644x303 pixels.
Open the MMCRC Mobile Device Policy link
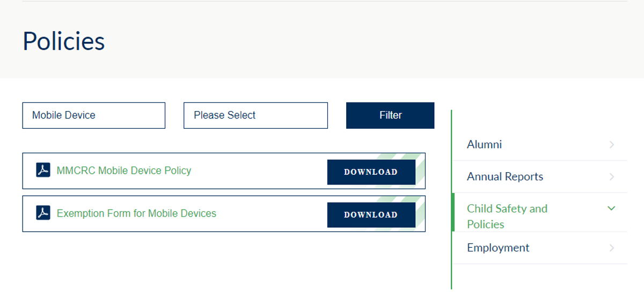[124, 171]
